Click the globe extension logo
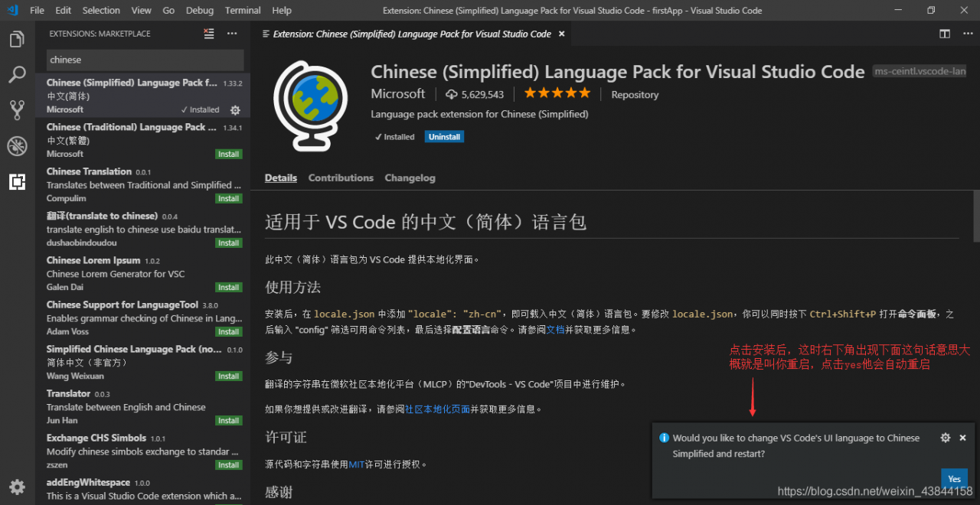 310,106
